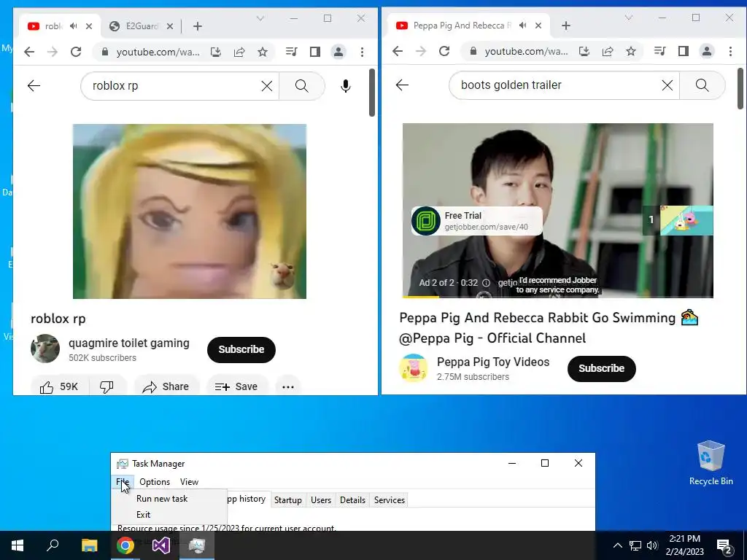Open media controls in right Chrome window
Screen dimensions: 747x560
tap(659, 51)
